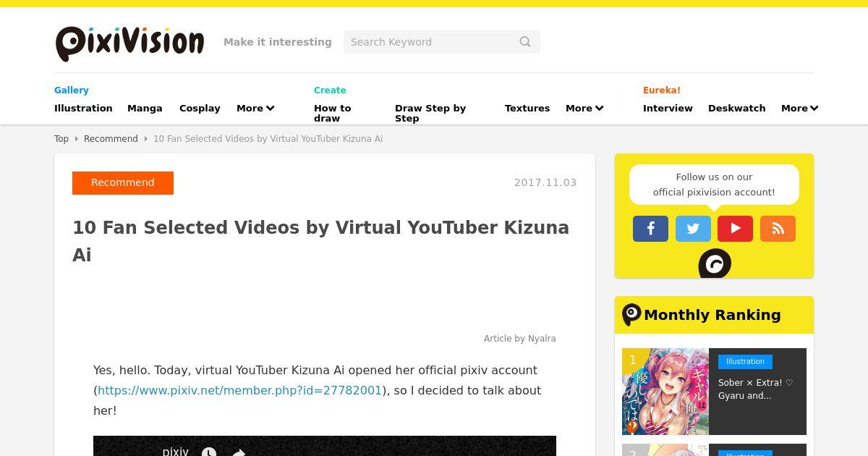Click the pixivision logo

pyautogui.click(x=129, y=43)
